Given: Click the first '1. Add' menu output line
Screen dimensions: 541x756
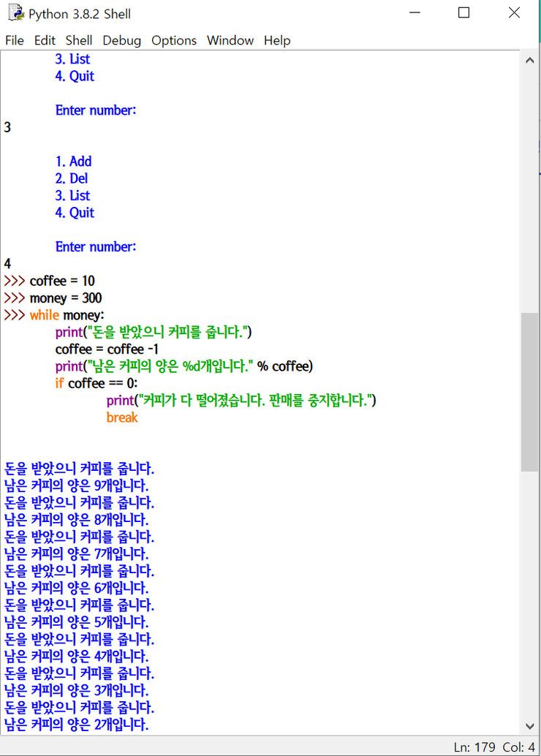Looking at the screenshot, I should [73, 161].
